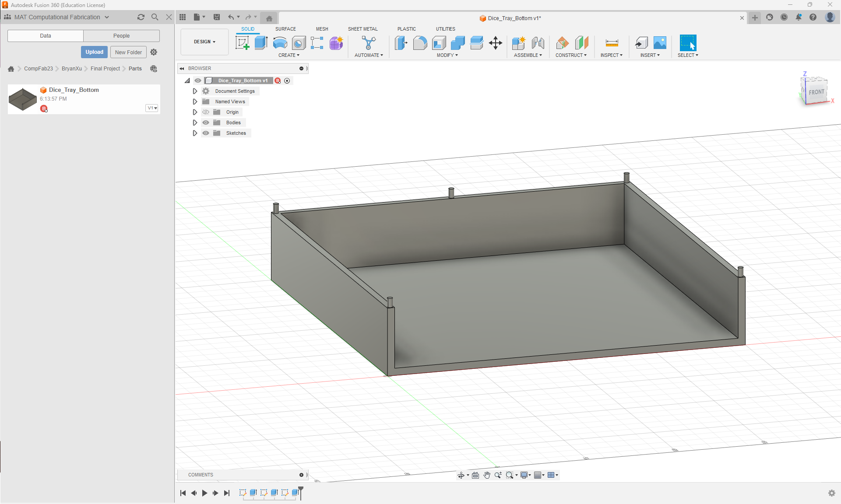Select the Create Sketch tool
Screen dimensions: 841x504
click(242, 43)
